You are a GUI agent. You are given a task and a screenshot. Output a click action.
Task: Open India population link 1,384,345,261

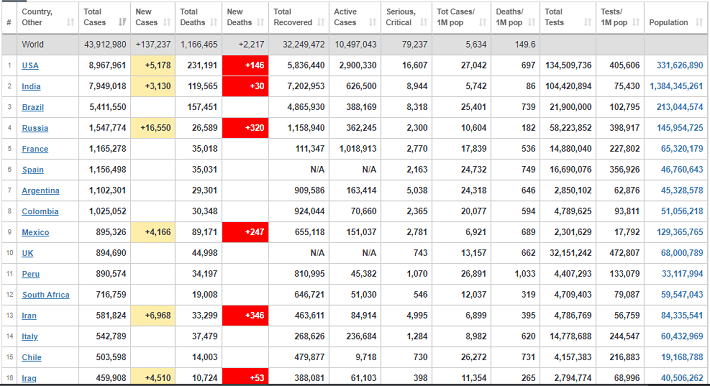point(676,87)
